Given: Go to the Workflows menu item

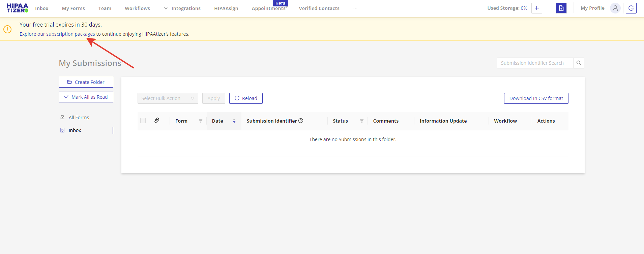Looking at the screenshot, I should click(x=137, y=8).
